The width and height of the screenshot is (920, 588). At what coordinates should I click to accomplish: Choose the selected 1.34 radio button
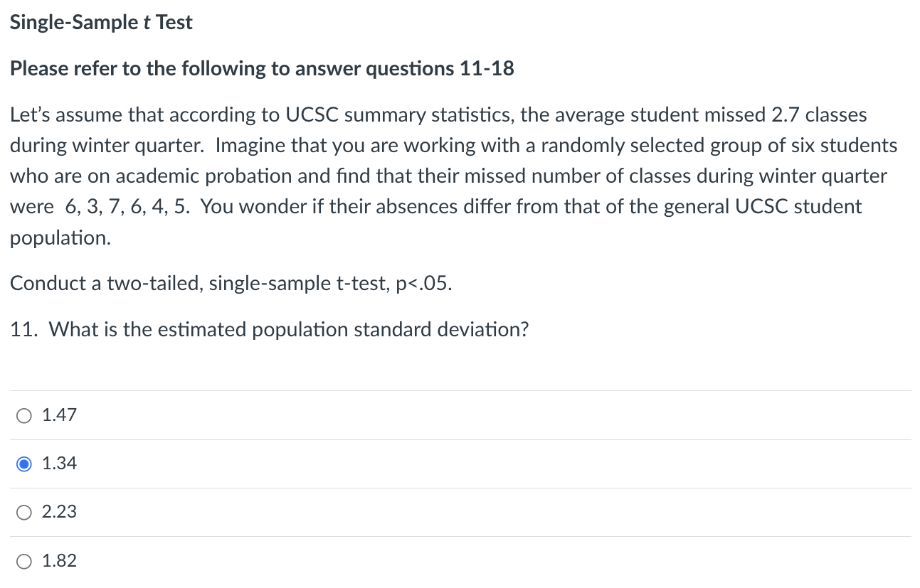coord(24,464)
